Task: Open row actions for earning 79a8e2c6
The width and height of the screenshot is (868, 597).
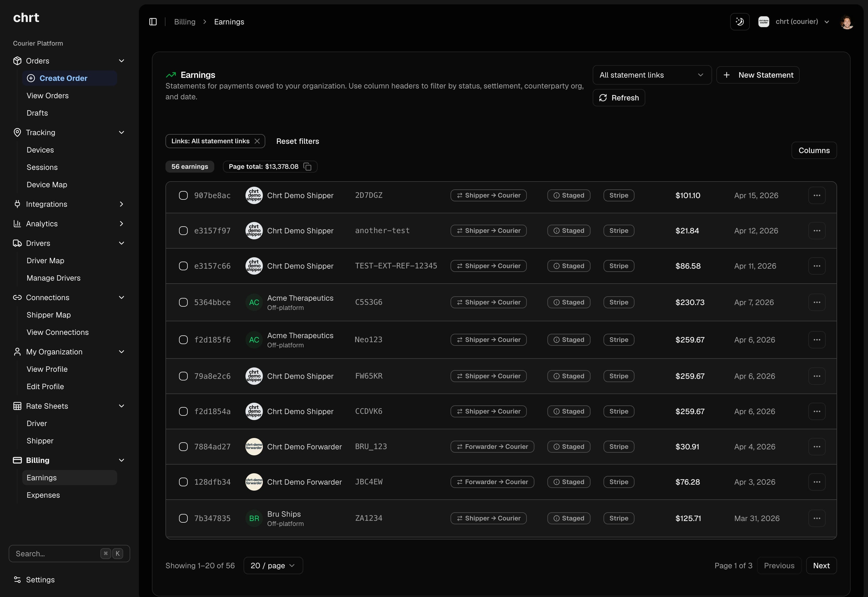Action: [x=817, y=376]
